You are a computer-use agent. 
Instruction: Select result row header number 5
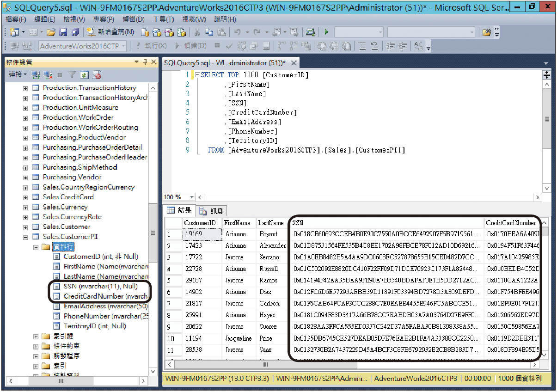(173, 281)
